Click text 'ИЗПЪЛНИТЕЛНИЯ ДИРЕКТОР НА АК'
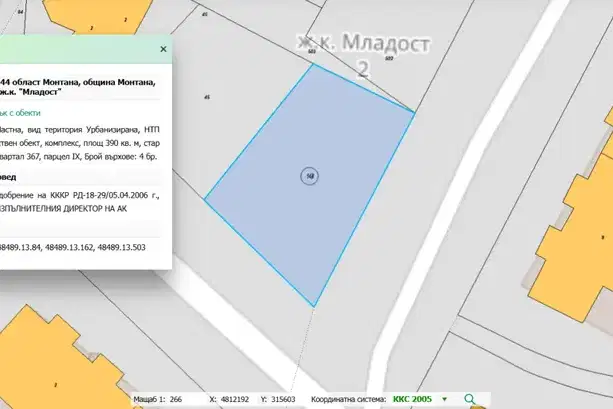Image resolution: width=613 pixels, height=409 pixels. (x=63, y=209)
